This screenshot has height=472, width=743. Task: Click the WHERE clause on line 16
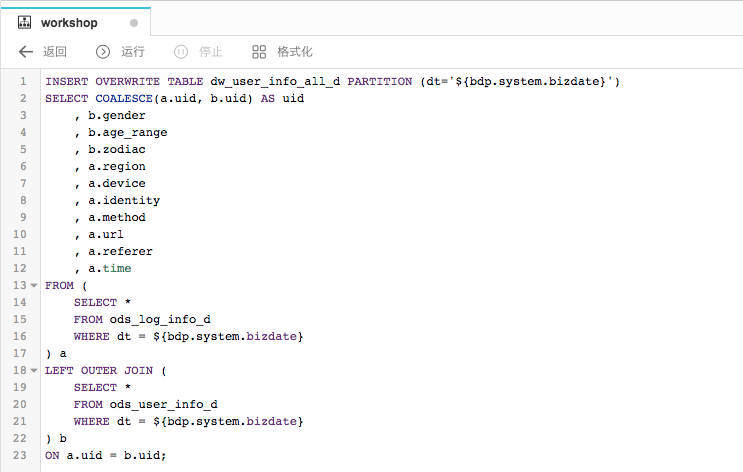[188, 336]
